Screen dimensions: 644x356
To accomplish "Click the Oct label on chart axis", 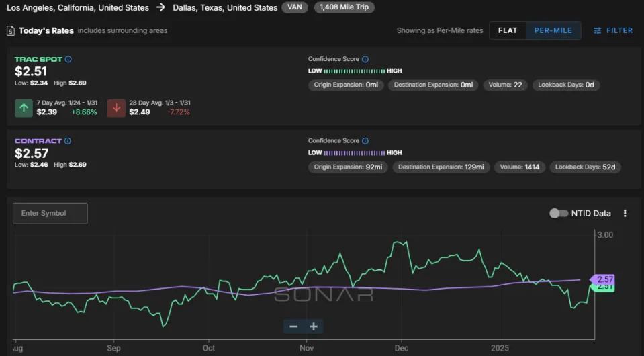I will point(209,348).
